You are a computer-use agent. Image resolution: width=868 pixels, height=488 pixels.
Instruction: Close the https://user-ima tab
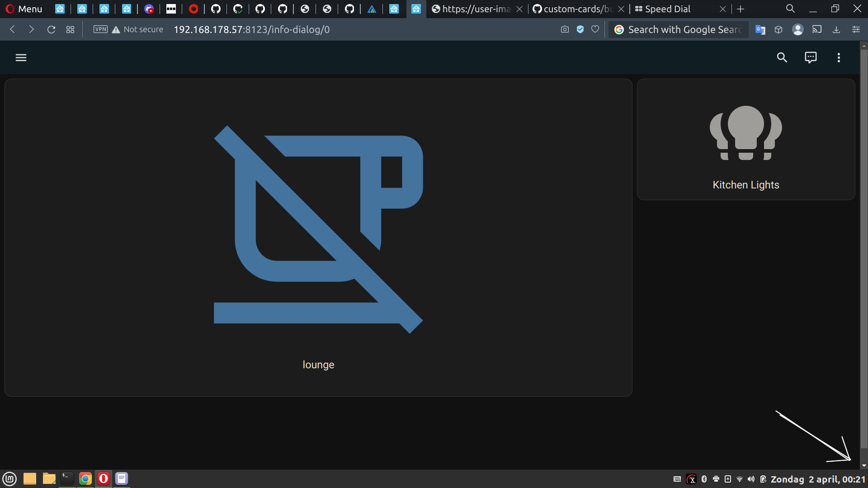[x=520, y=9]
